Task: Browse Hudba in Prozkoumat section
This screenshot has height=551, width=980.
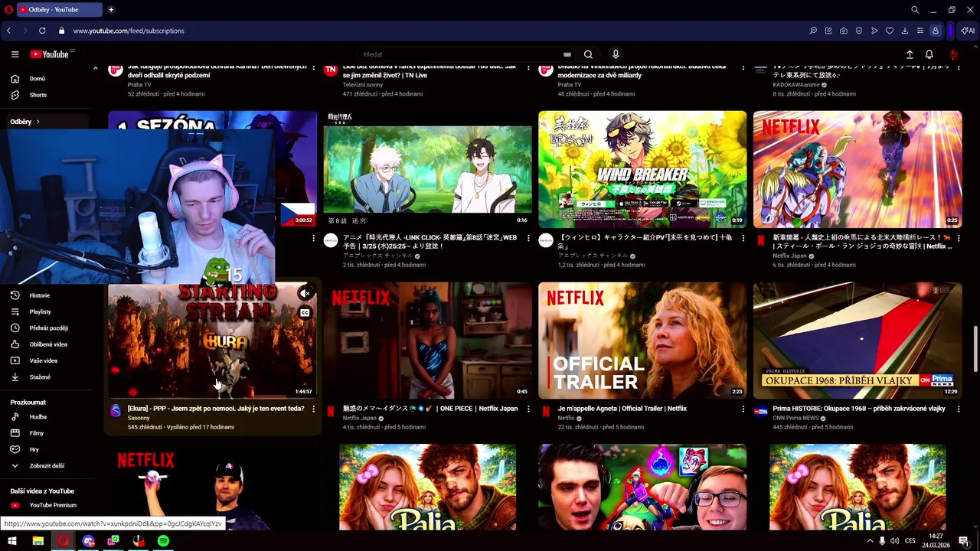Action: tap(47, 417)
